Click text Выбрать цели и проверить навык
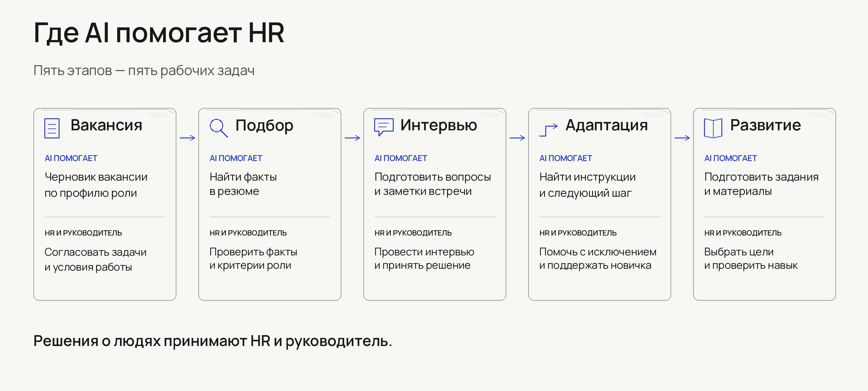Viewport: 868px width, 391px height. click(x=751, y=259)
